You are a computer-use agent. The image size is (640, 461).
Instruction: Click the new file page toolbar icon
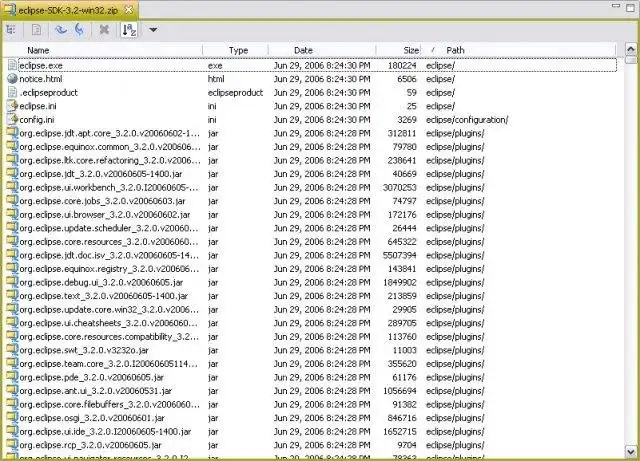[x=37, y=30]
